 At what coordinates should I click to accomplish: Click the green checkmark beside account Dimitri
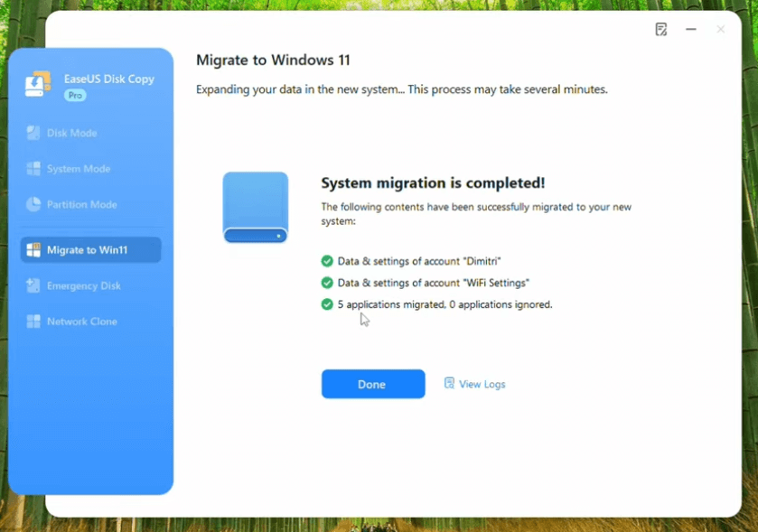coord(328,260)
